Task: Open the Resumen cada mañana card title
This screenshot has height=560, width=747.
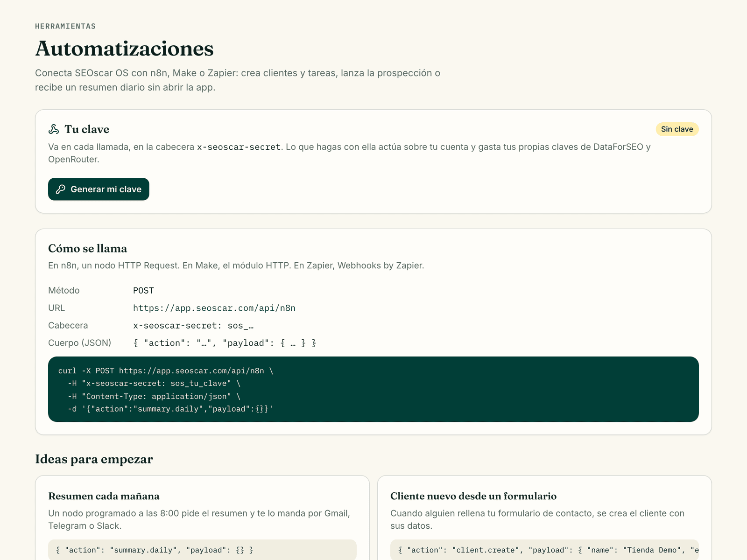Action: coord(104,496)
